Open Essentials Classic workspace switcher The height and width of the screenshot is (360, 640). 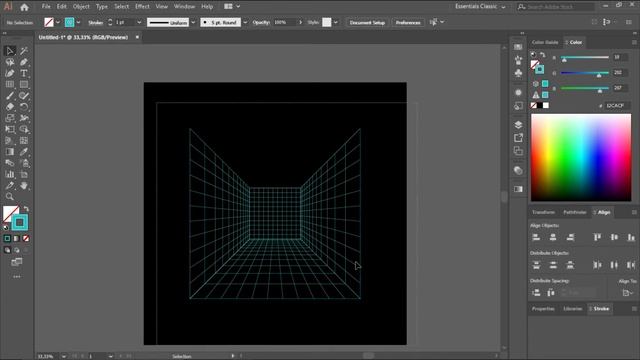[x=480, y=7]
